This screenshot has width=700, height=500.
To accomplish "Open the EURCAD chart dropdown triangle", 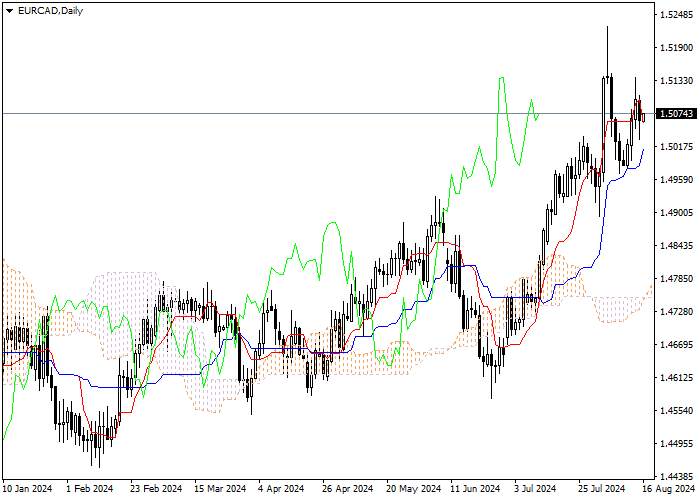I will tap(9, 11).
